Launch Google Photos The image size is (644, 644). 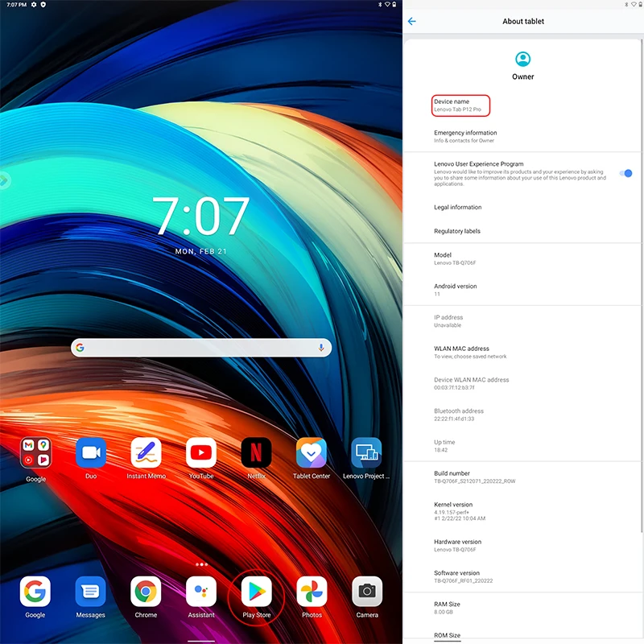tap(312, 592)
